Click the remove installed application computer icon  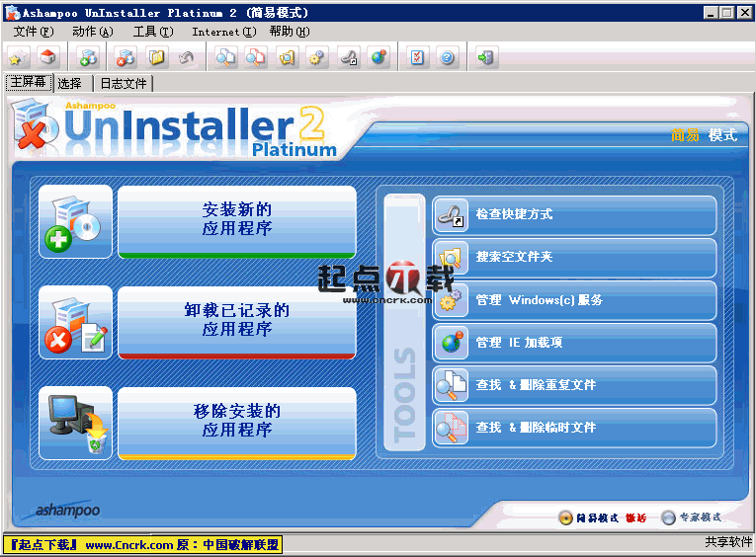click(x=75, y=423)
